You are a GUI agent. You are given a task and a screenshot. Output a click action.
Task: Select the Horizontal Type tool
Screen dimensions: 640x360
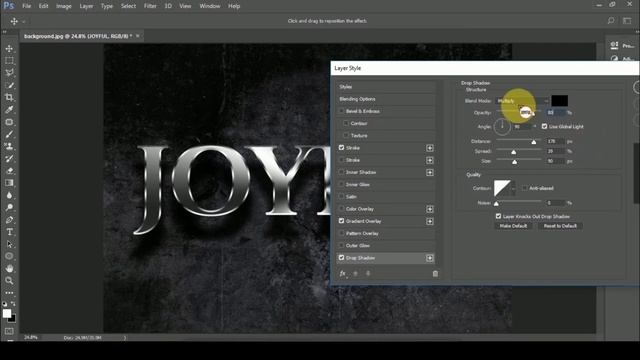point(9,232)
